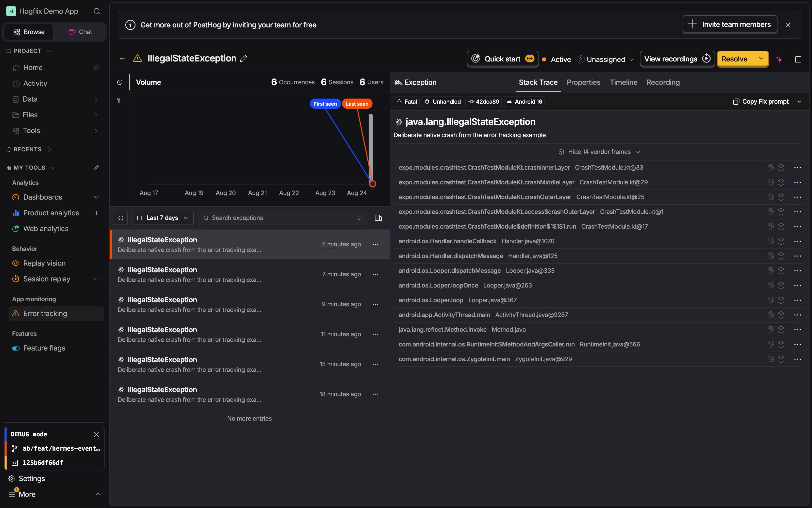Open more options for the 5 minutes ago exception

click(x=376, y=244)
